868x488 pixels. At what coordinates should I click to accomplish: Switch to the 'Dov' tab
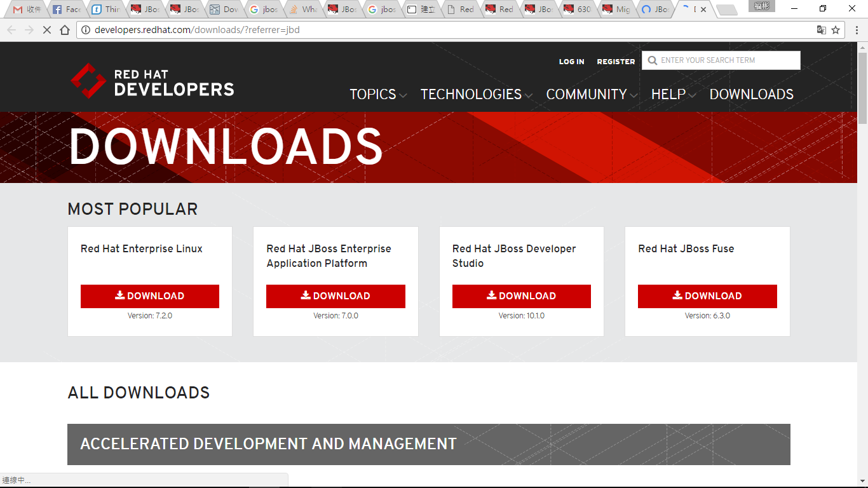[224, 10]
